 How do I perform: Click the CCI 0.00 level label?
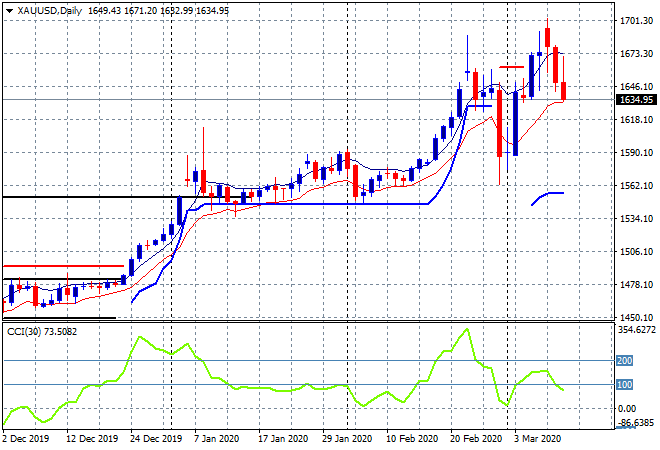627,409
